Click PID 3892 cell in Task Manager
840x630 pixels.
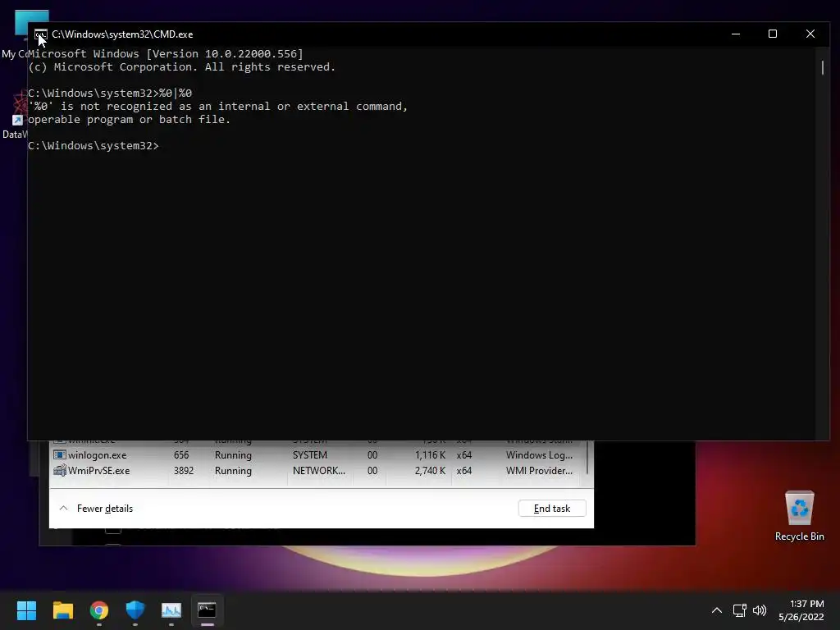pyautogui.click(x=183, y=470)
